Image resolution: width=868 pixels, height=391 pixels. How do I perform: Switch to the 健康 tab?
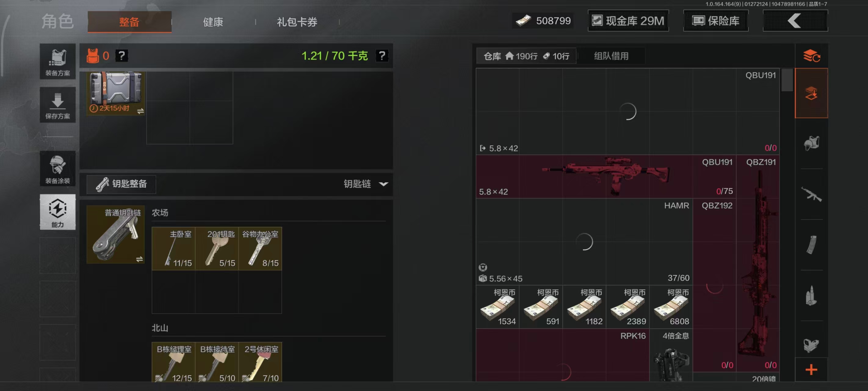[x=213, y=22]
